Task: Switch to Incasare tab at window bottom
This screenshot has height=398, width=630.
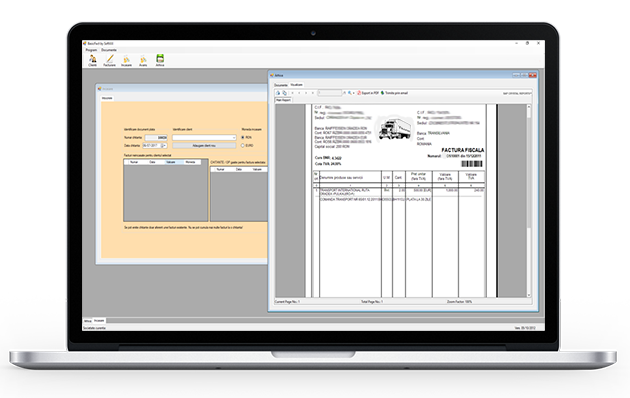Action: click(x=99, y=320)
